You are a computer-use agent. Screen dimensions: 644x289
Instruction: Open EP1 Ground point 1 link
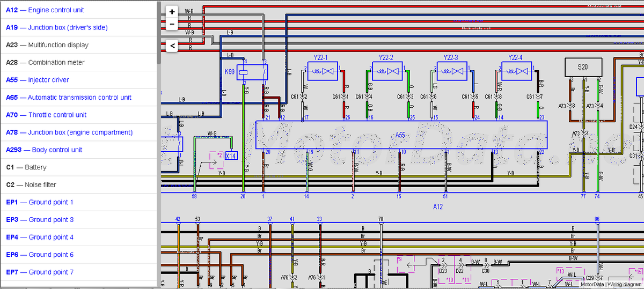tap(40, 202)
